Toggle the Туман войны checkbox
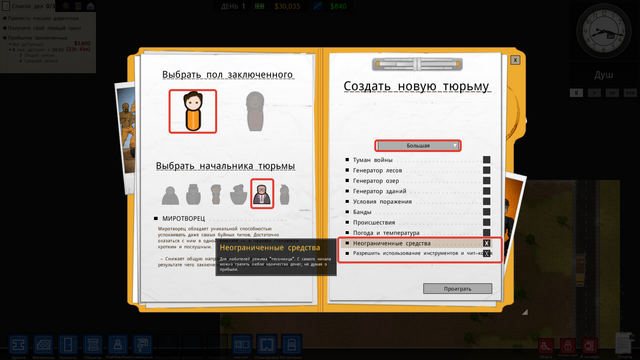 point(487,160)
